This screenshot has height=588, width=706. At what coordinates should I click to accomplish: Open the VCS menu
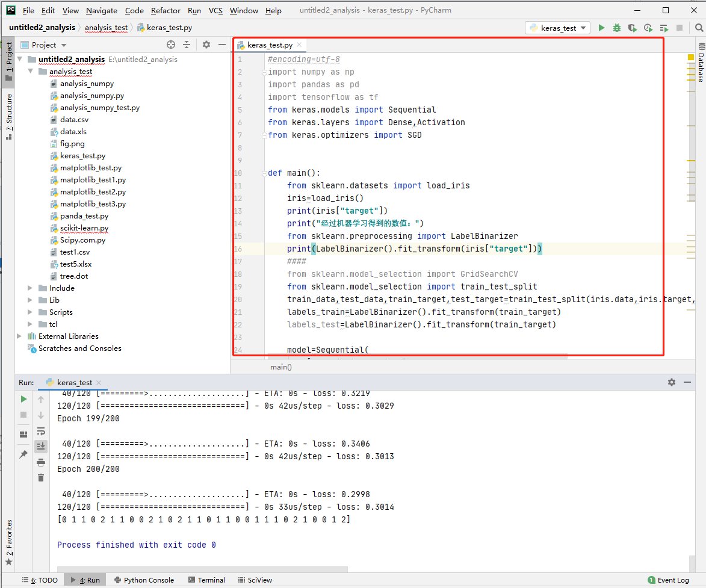(x=215, y=10)
